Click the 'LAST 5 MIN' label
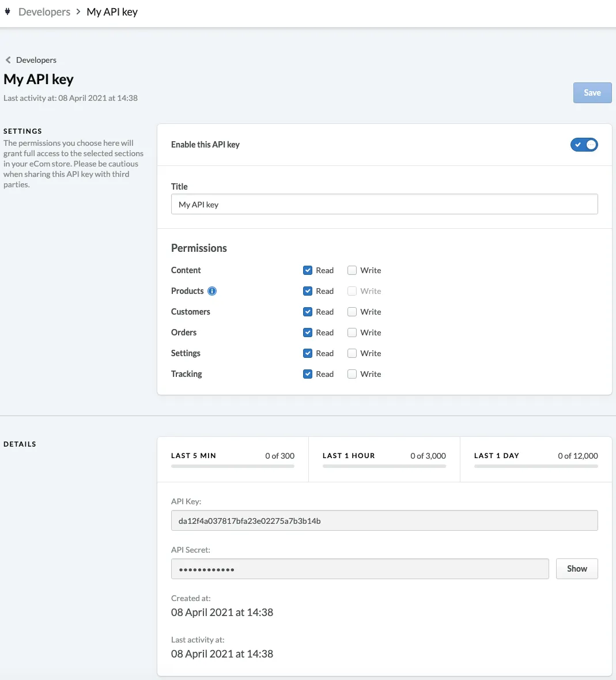This screenshot has height=680, width=616. click(194, 456)
